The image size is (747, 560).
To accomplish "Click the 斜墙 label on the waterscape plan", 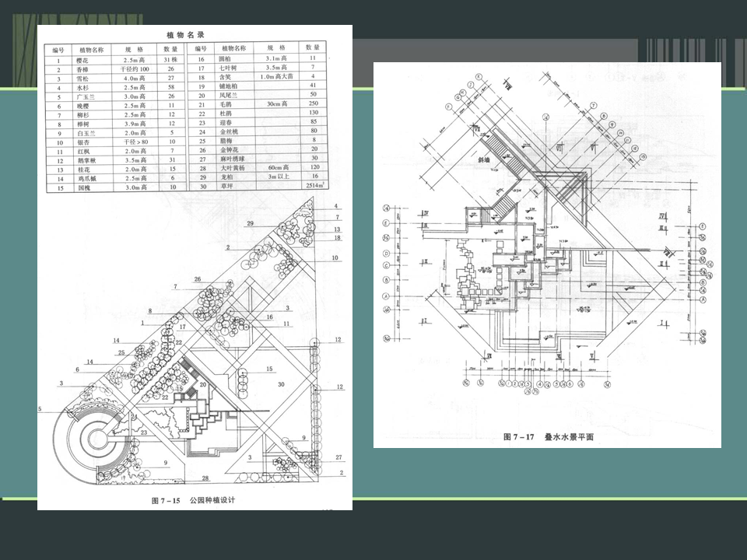I will pyautogui.click(x=484, y=160).
